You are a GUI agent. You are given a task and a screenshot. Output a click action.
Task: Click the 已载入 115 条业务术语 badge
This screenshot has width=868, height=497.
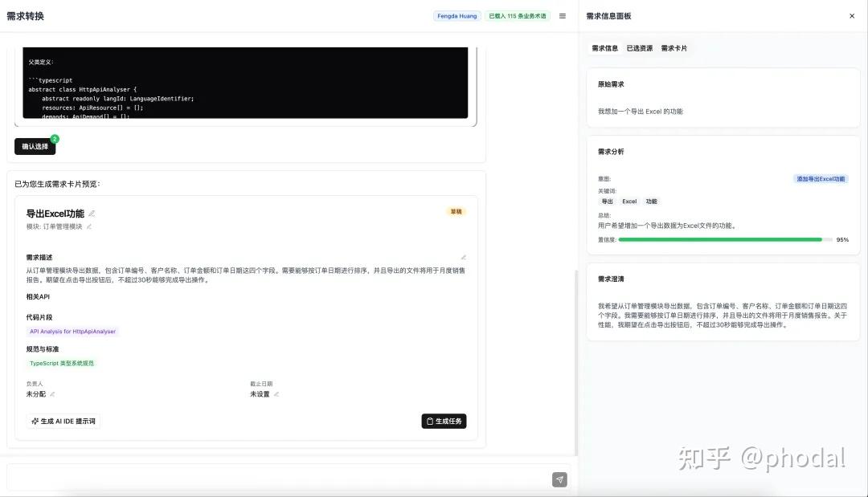(518, 15)
